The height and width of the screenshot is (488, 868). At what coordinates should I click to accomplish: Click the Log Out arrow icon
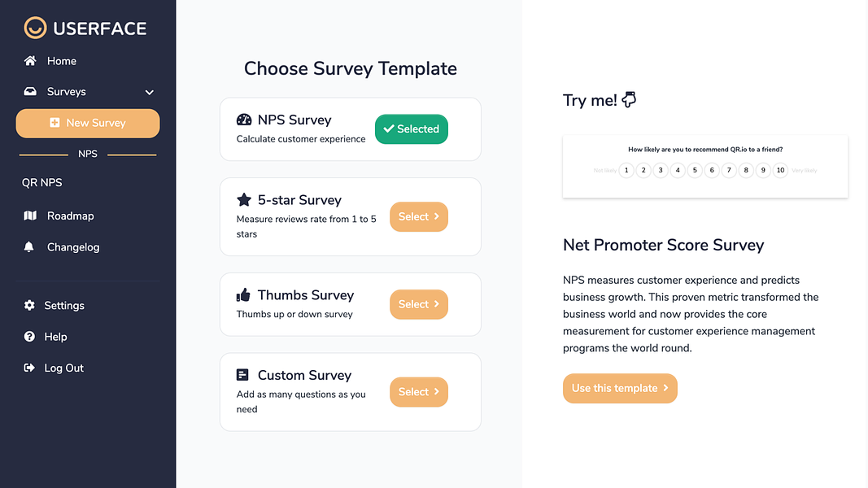(x=29, y=368)
